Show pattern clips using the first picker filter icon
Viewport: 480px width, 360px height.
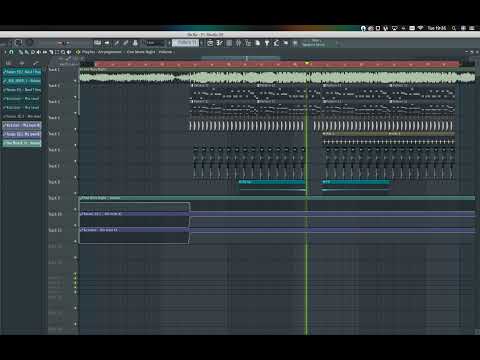point(9,63)
